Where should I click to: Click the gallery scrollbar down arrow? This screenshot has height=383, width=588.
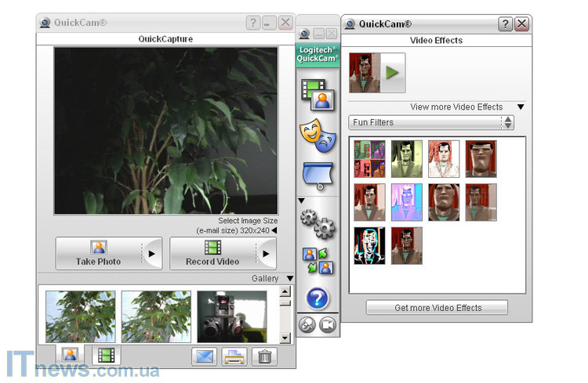click(285, 338)
